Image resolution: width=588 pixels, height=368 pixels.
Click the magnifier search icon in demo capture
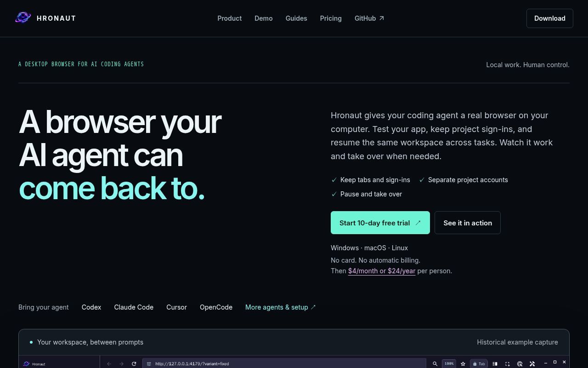pyautogui.click(x=435, y=364)
